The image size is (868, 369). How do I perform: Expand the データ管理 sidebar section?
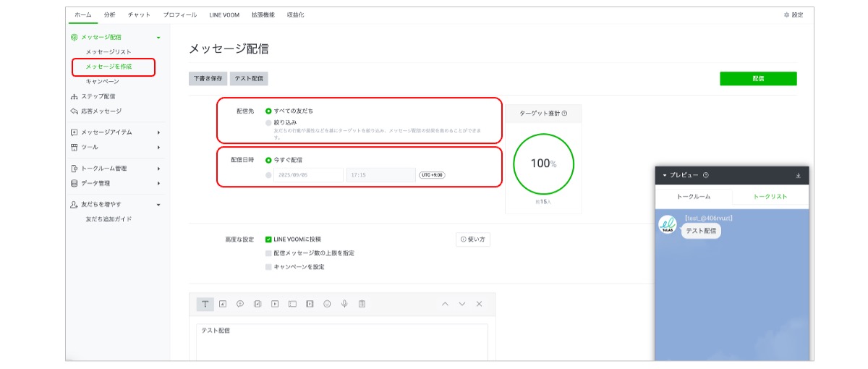pos(158,183)
